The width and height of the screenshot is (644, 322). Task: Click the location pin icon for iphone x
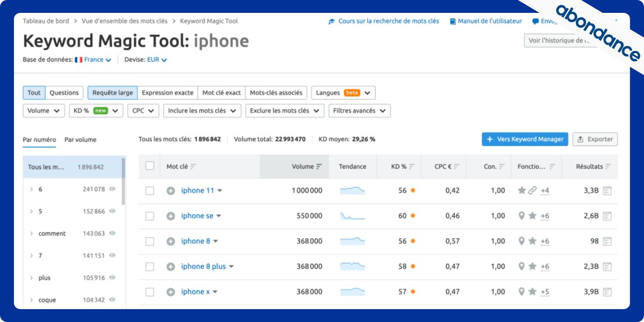pyautogui.click(x=521, y=292)
